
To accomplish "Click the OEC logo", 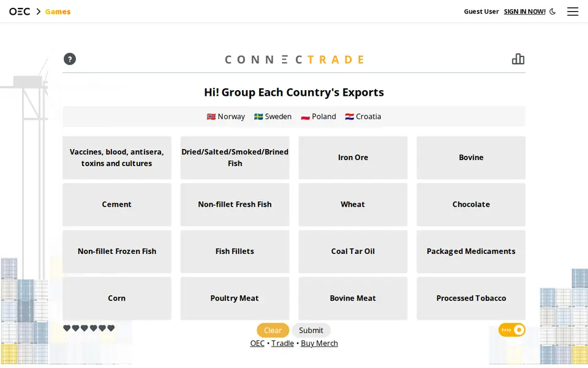I will (x=20, y=12).
